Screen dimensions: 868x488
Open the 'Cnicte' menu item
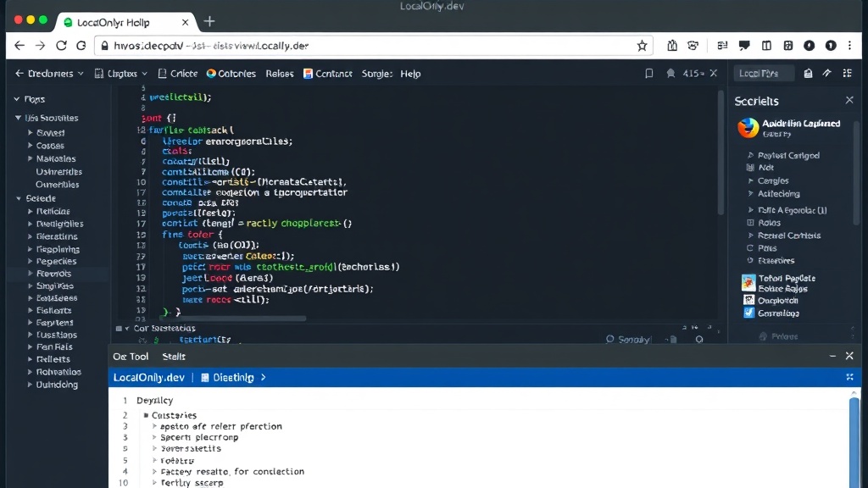click(x=178, y=74)
